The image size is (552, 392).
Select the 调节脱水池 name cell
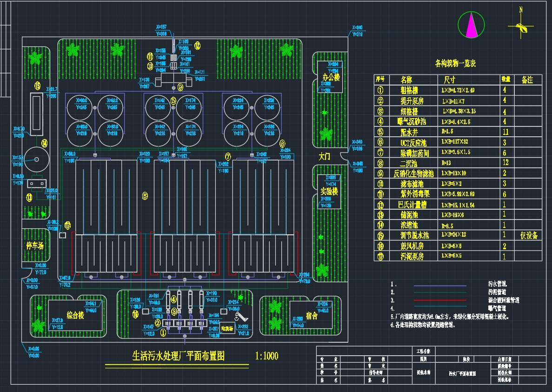point(414,235)
